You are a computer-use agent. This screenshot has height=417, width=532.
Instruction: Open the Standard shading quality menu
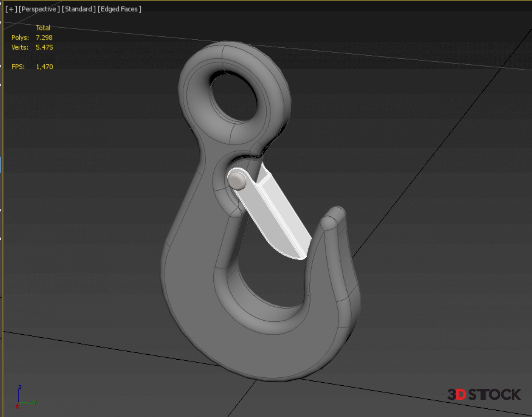(x=79, y=9)
